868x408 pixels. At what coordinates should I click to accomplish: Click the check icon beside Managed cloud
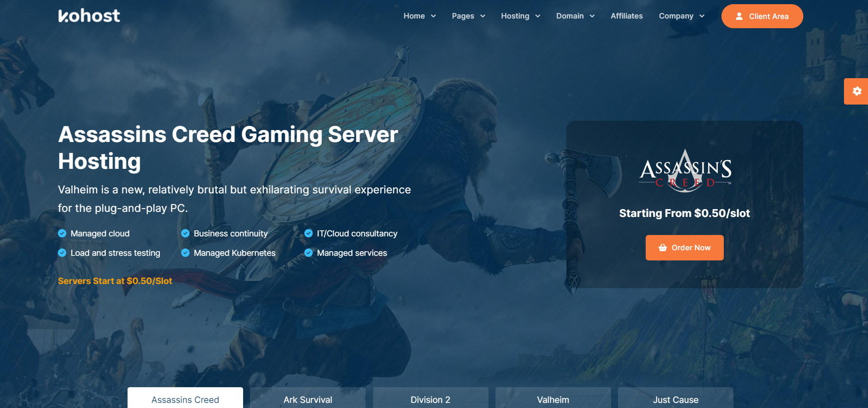click(62, 234)
